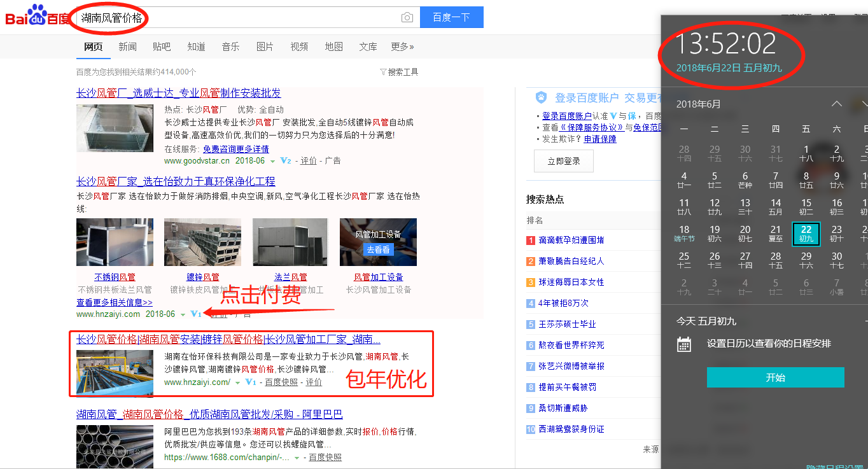This screenshot has height=469, width=868.
Task: Open the 阿里巴巴 湖南风管价格 result title
Action: point(209,414)
